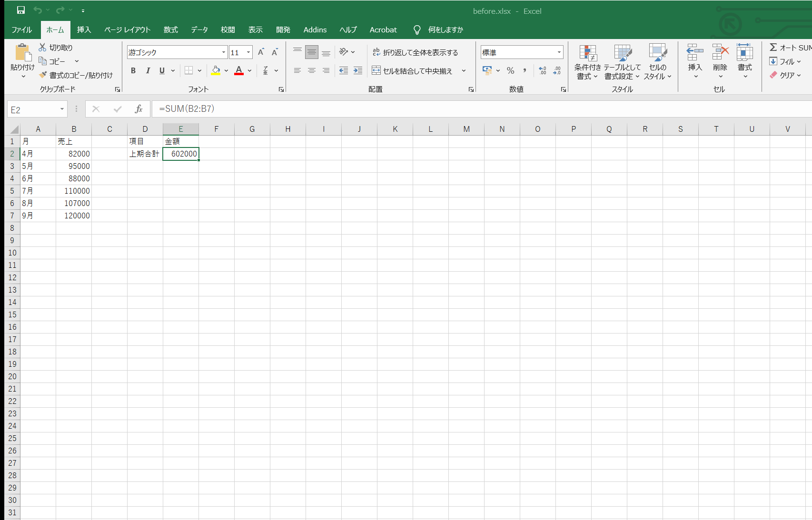Image resolution: width=812 pixels, height=520 pixels.
Task: Click the フィル button
Action: (785, 61)
